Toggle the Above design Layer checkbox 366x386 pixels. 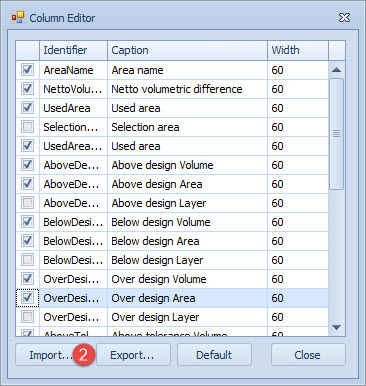click(x=27, y=203)
